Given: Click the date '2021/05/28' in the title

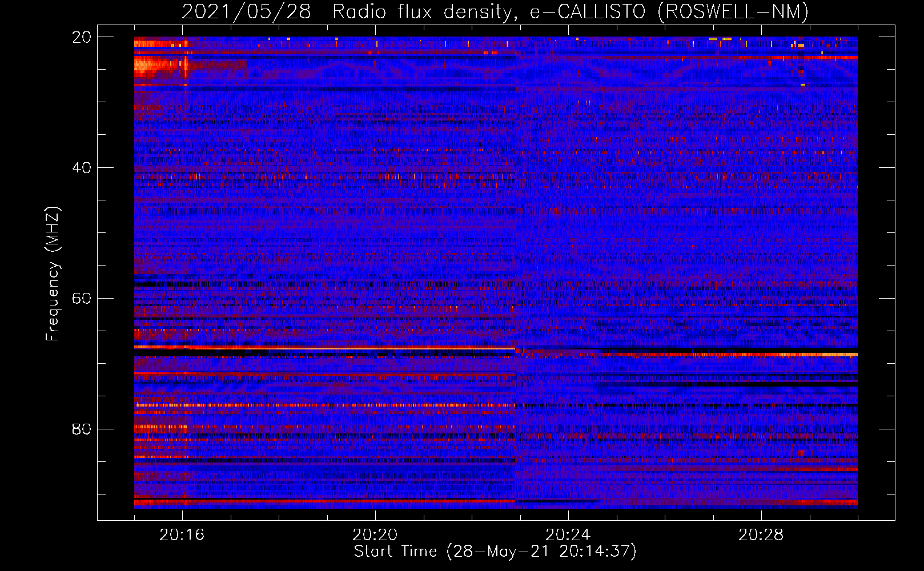Looking at the screenshot, I should 246,12.
